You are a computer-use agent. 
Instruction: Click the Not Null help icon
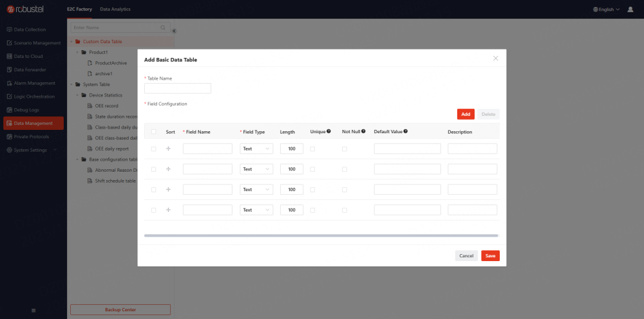click(363, 132)
